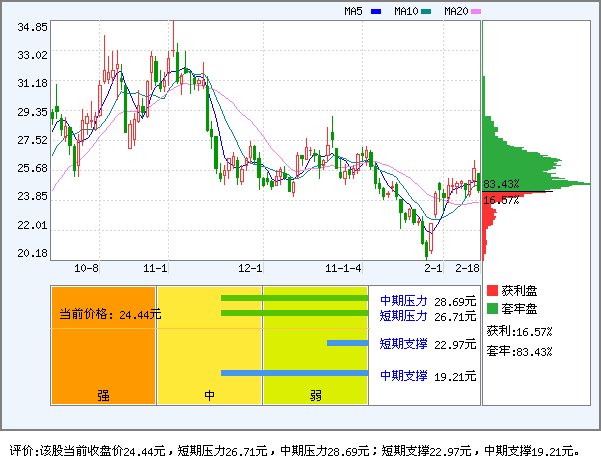The image size is (601, 456).
Task: Click the lime 弱 strength zone
Action: point(315,345)
